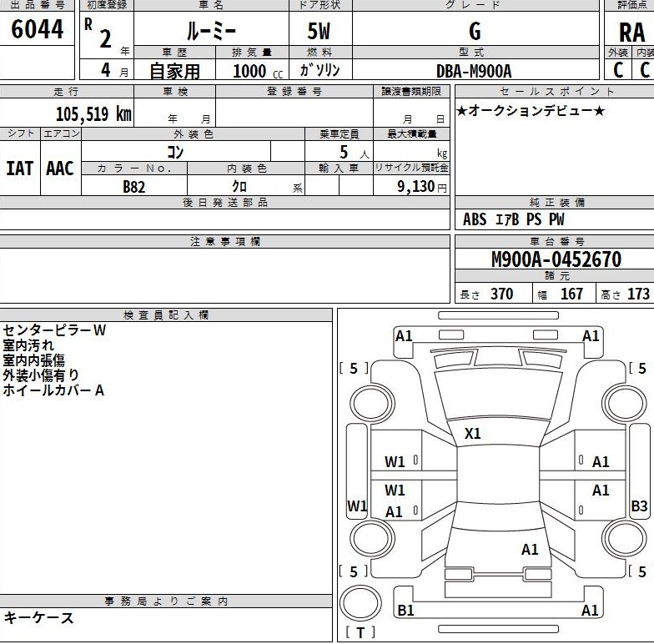The image size is (654, 644).
Task: Select the 後日発送部品 header bar
Action: pos(225,203)
